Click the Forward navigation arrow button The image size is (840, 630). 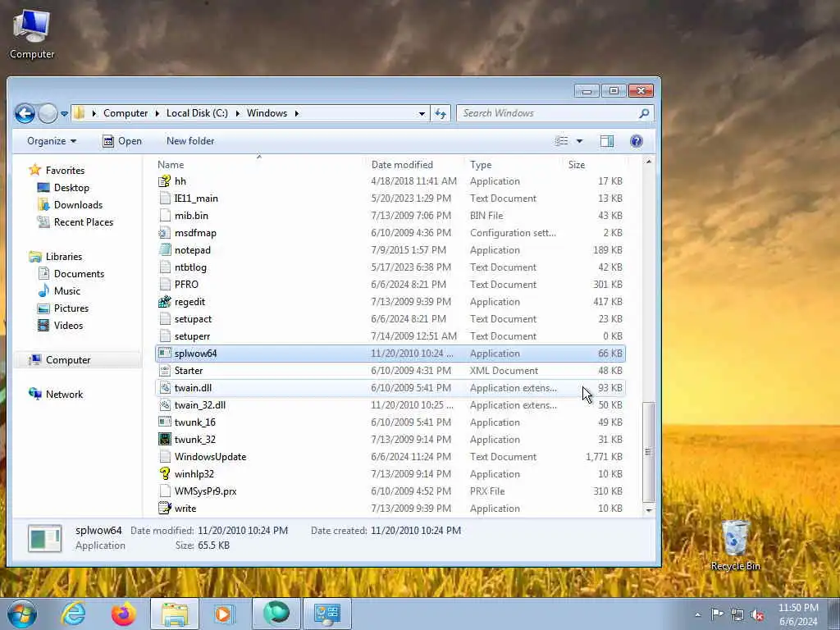click(x=48, y=113)
